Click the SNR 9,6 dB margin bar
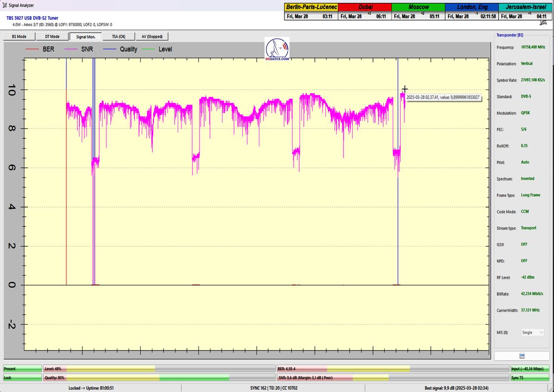Image resolution: width=554 pixels, height=392 pixels. [x=392, y=378]
